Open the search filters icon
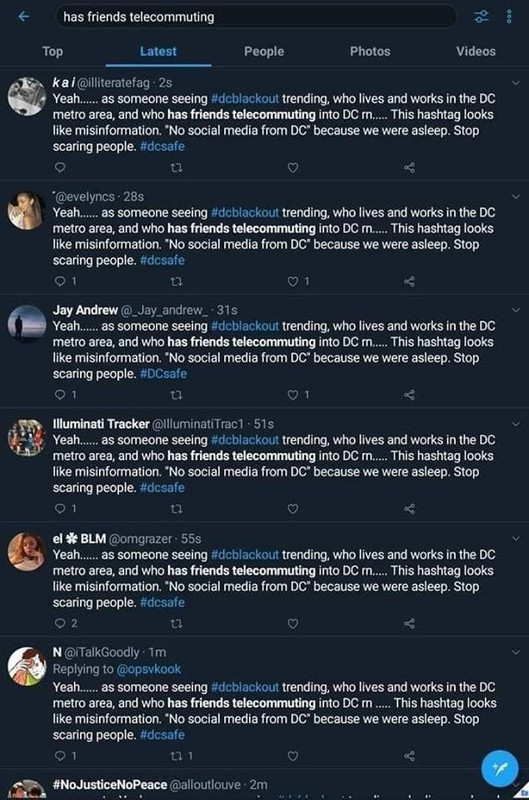 click(481, 17)
